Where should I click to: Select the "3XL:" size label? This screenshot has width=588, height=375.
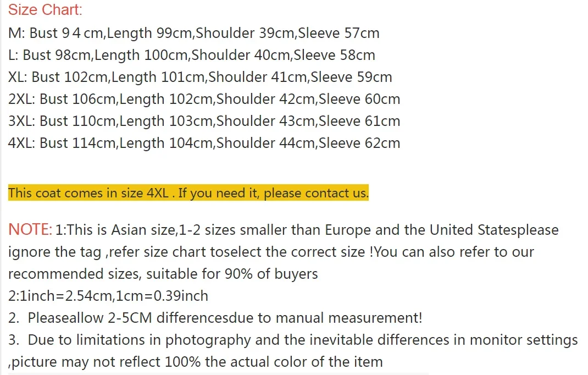(22, 121)
